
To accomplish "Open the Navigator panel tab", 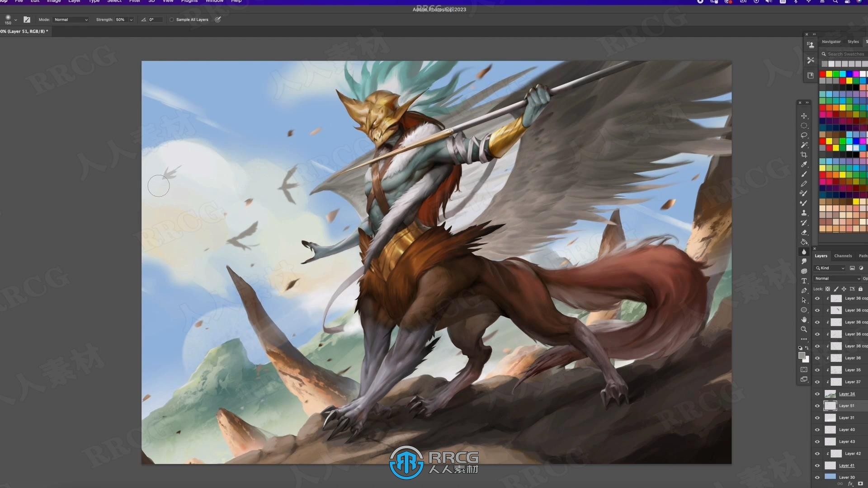I will (831, 42).
